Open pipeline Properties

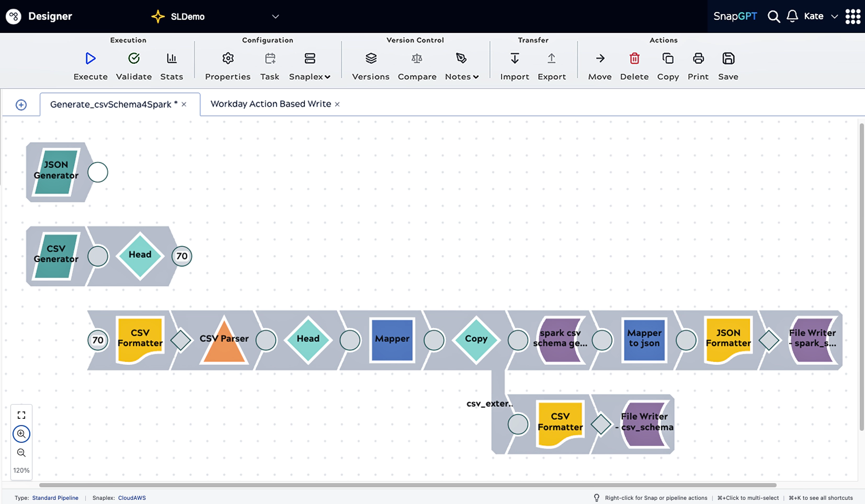[228, 58]
